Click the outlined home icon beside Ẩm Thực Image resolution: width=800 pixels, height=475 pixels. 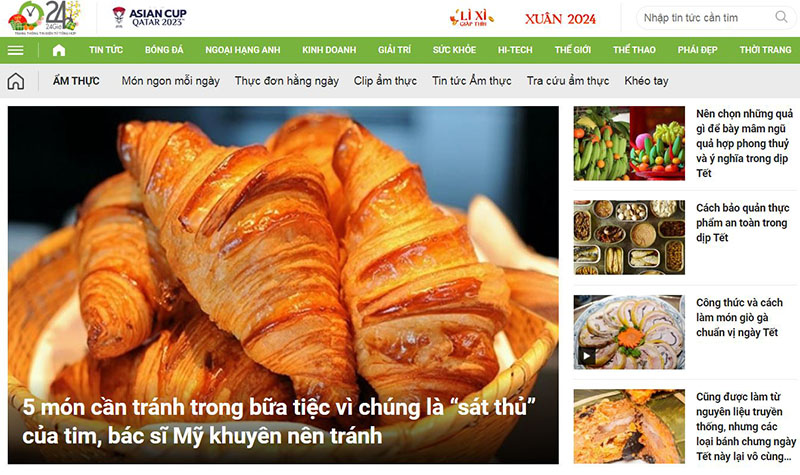coord(16,81)
